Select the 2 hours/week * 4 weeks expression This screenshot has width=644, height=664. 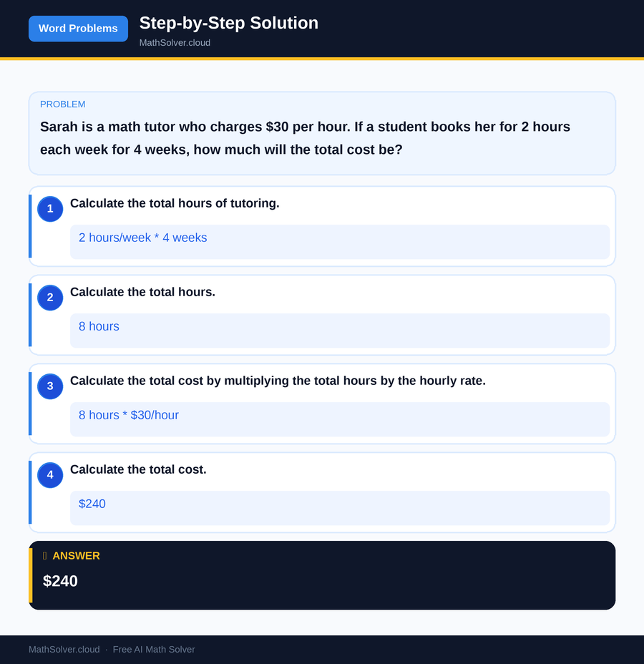pyautogui.click(x=142, y=238)
